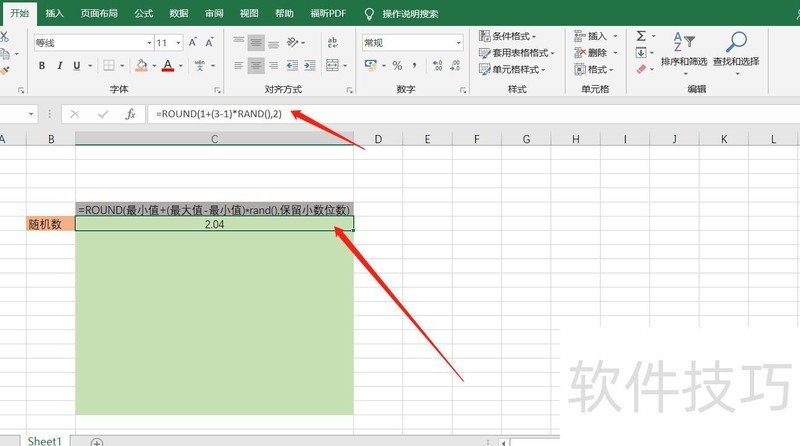Click the phonetic guide (文) icon
This screenshot has width=800, height=446.
(x=199, y=65)
